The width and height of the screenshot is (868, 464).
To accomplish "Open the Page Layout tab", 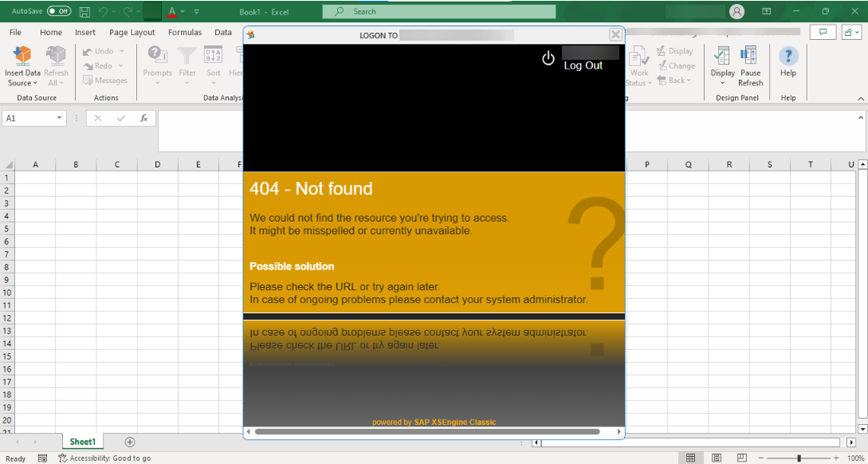I will click(132, 32).
